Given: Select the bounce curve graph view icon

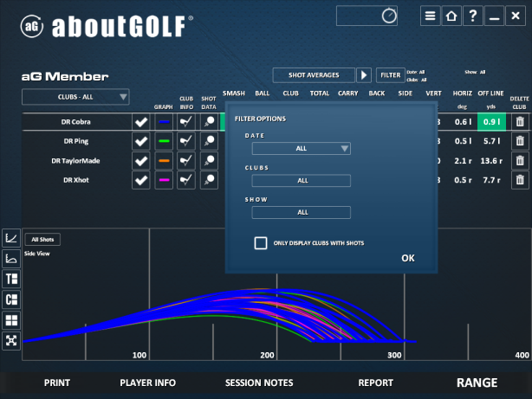Looking at the screenshot, I should (x=11, y=259).
